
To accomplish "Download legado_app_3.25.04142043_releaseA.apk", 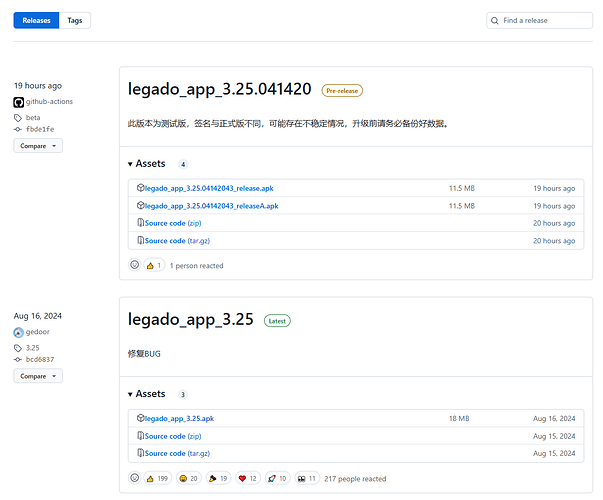I will pyautogui.click(x=212, y=206).
